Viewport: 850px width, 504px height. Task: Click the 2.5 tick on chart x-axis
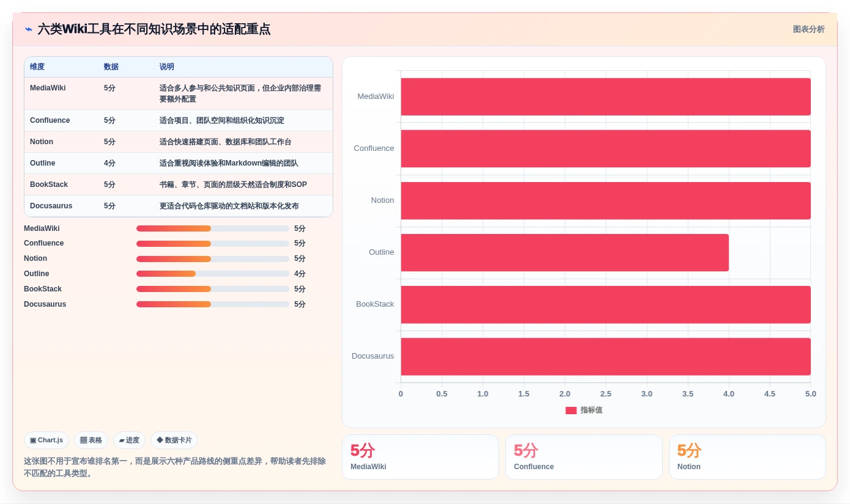605,394
